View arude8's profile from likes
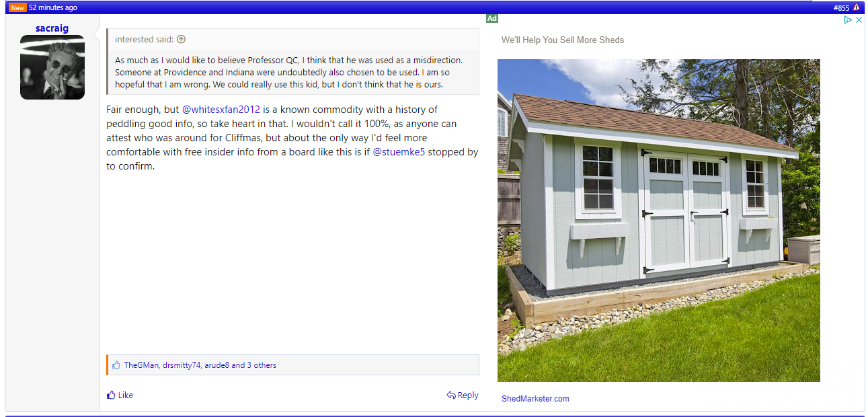 tap(216, 365)
